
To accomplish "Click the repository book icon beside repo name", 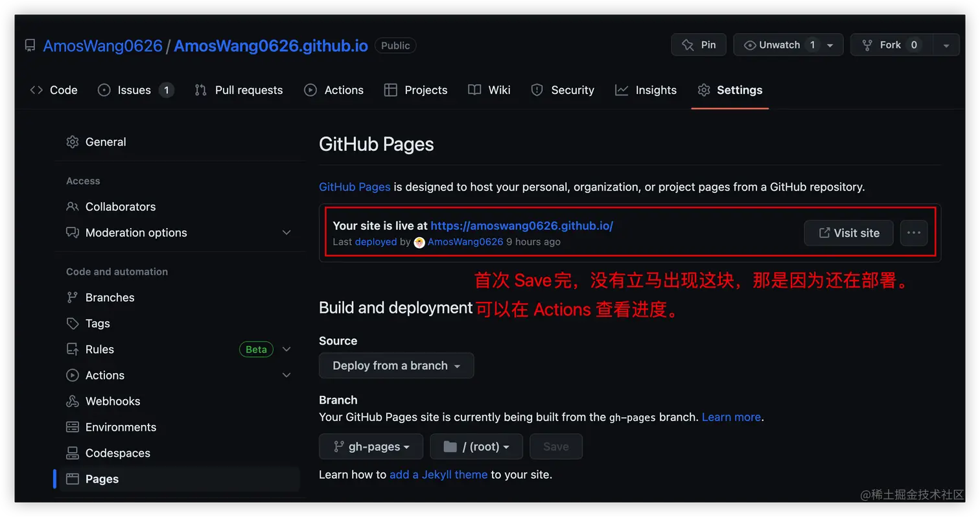I will point(29,45).
